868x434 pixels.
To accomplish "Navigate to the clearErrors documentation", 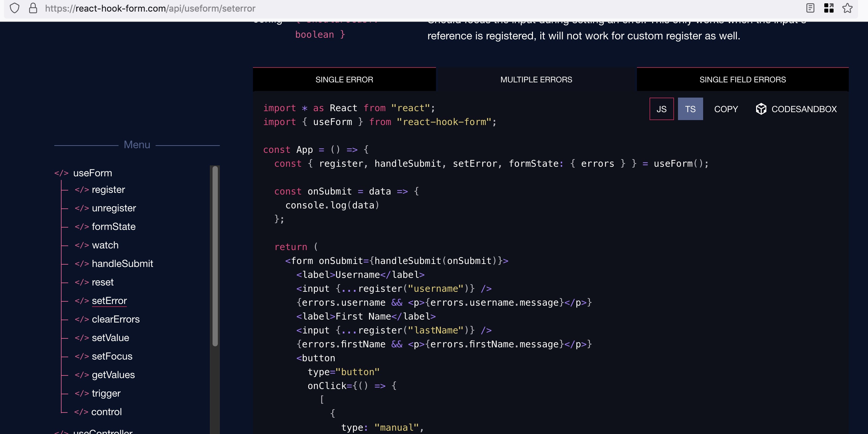I will [116, 319].
